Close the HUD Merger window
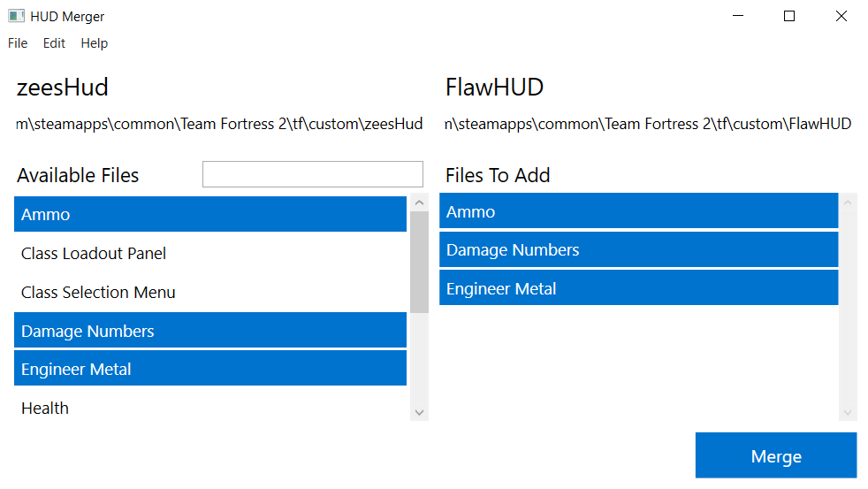 tap(841, 16)
